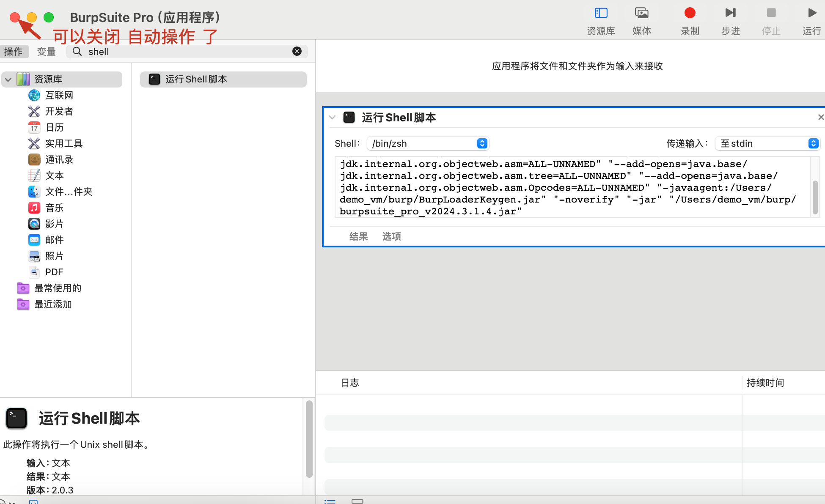This screenshot has width=825, height=504.
Task: Select the 邮件 mail category
Action: click(x=54, y=240)
